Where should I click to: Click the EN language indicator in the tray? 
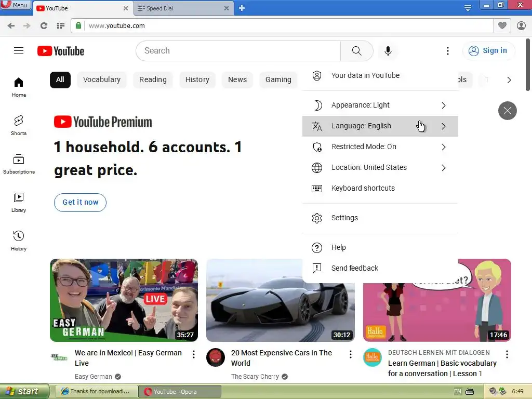tap(457, 392)
